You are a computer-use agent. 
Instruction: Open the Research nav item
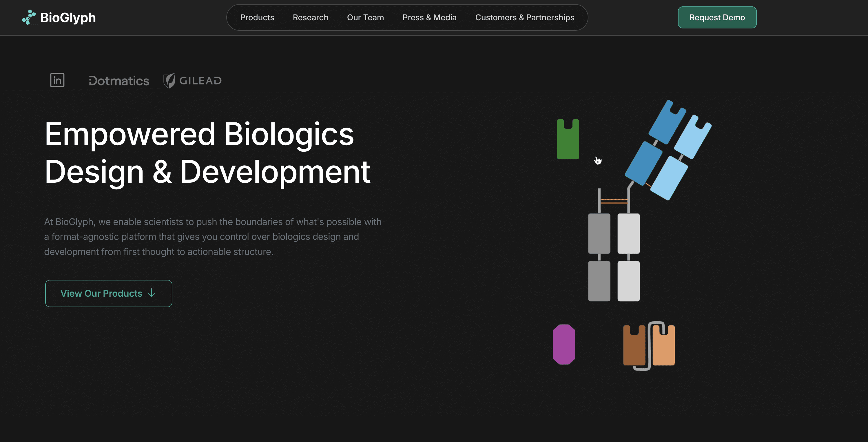[310, 17]
